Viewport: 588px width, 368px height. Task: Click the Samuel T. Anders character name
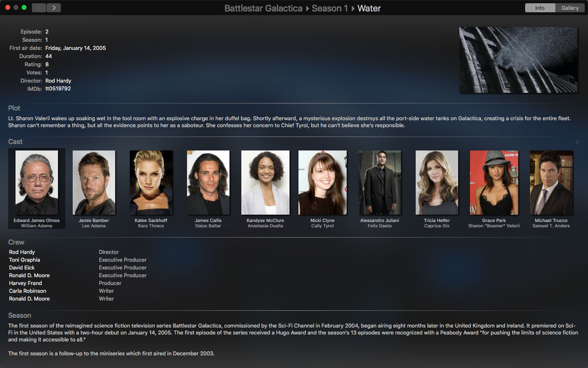coord(551,226)
